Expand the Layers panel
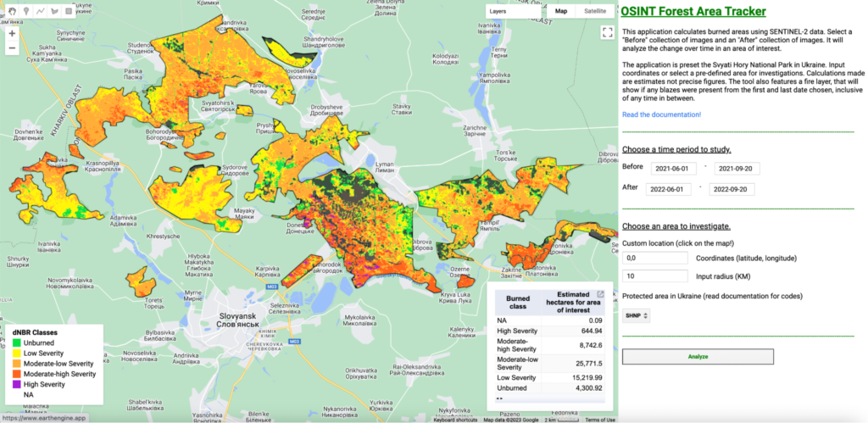 (x=498, y=12)
